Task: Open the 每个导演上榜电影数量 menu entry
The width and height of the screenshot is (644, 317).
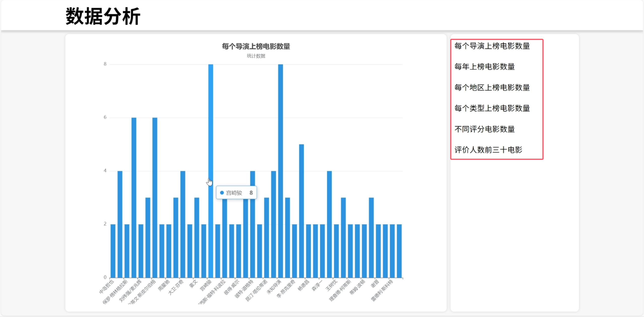Action: (492, 46)
